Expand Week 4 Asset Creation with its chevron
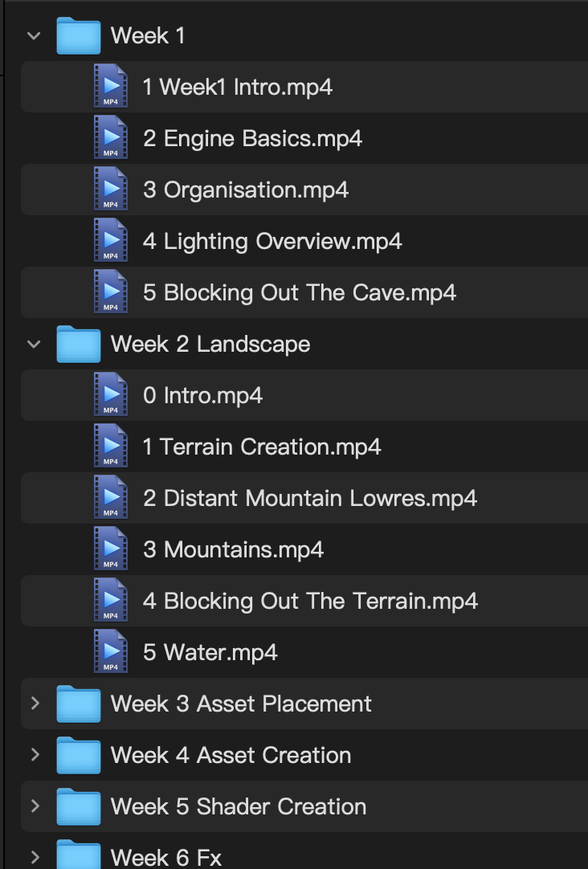This screenshot has height=869, width=588. [x=34, y=755]
